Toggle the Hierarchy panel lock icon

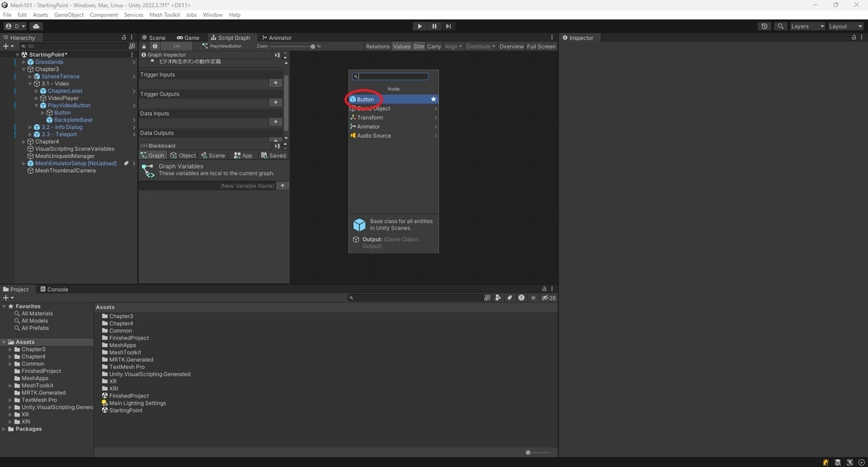tap(124, 38)
